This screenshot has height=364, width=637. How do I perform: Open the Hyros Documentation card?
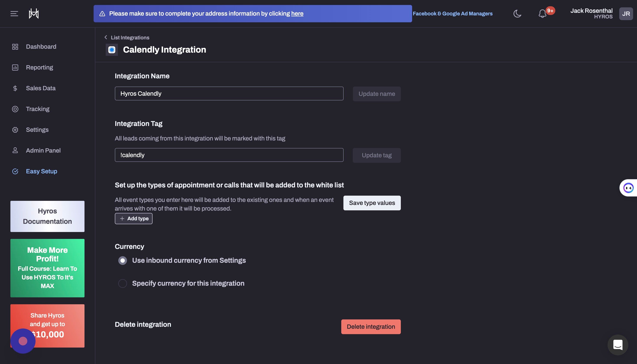pyautogui.click(x=47, y=216)
